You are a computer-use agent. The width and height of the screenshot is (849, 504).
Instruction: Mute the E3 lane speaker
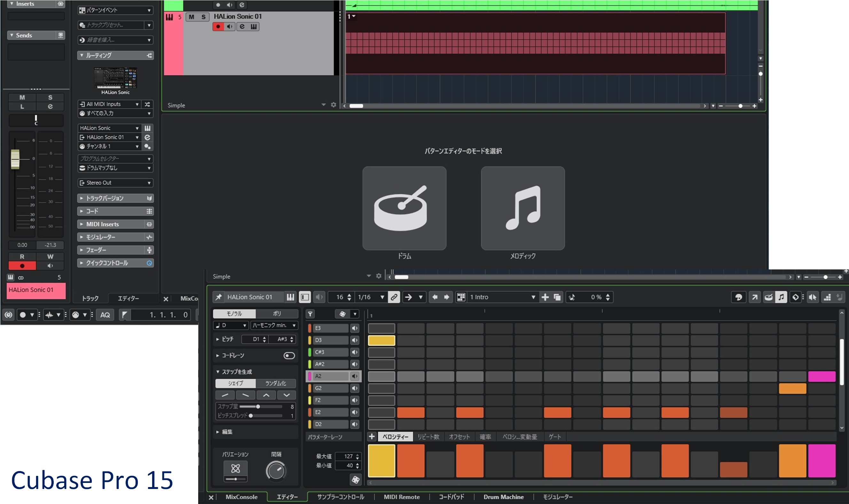[354, 328]
